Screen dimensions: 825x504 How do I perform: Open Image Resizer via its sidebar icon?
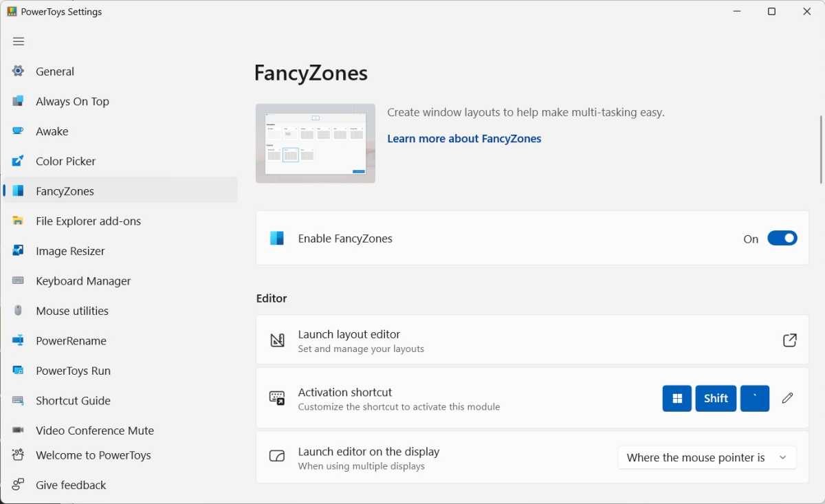(x=19, y=251)
